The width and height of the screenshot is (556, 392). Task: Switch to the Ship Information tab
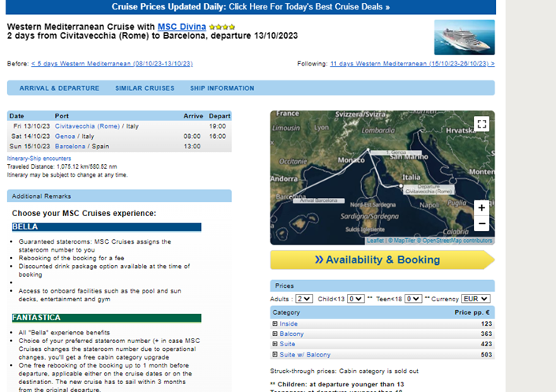(222, 88)
